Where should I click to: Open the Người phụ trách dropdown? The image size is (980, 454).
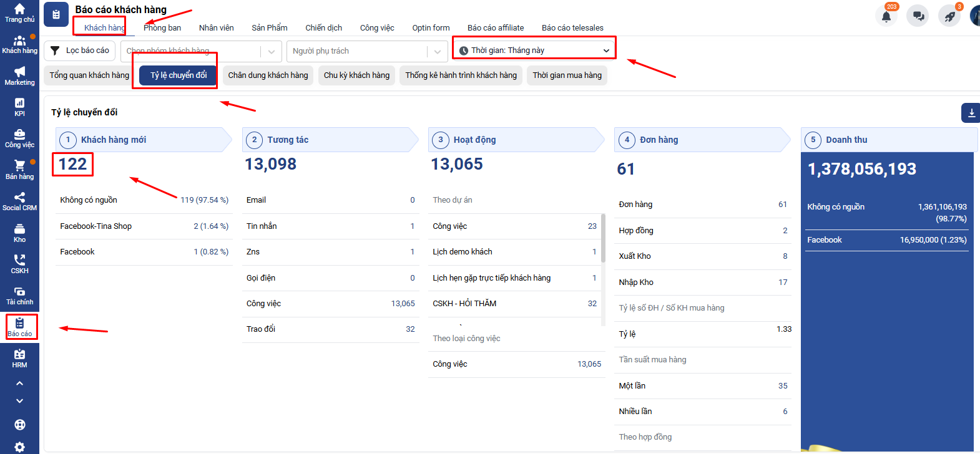click(x=366, y=51)
